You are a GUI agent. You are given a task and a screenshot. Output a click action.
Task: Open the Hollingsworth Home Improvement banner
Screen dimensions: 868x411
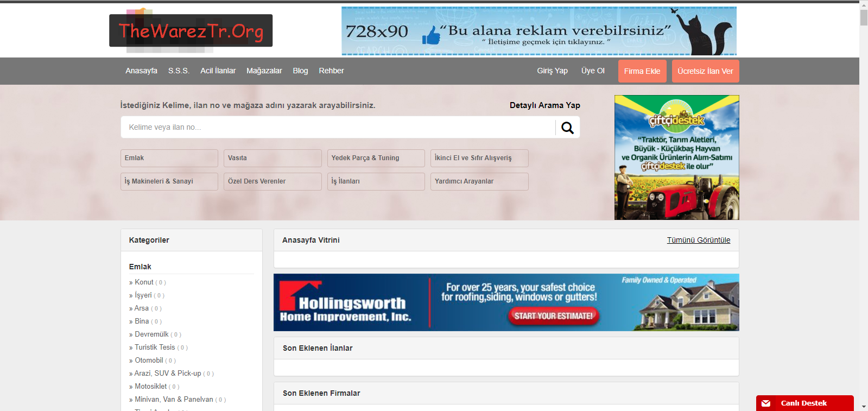point(506,302)
